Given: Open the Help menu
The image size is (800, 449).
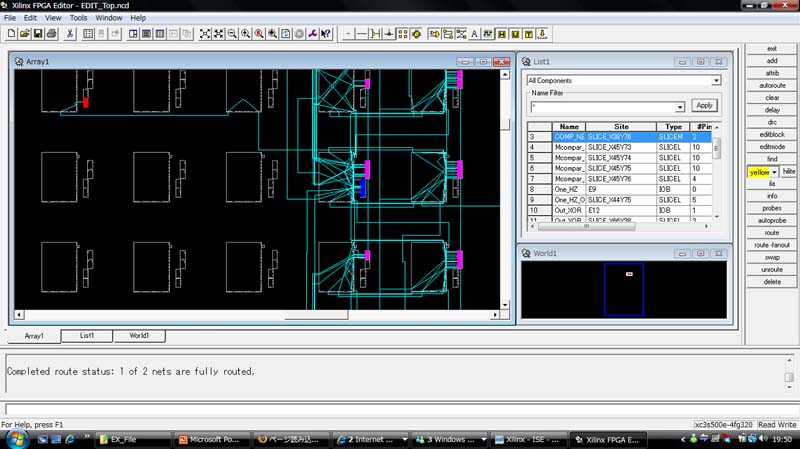Looking at the screenshot, I should [x=138, y=18].
